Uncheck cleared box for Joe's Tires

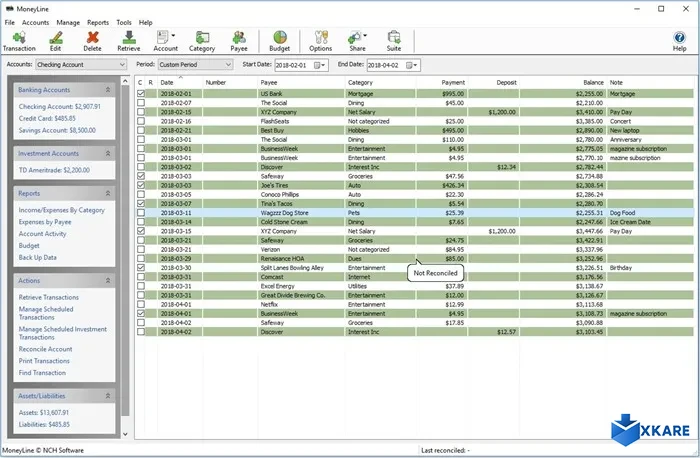pos(141,185)
